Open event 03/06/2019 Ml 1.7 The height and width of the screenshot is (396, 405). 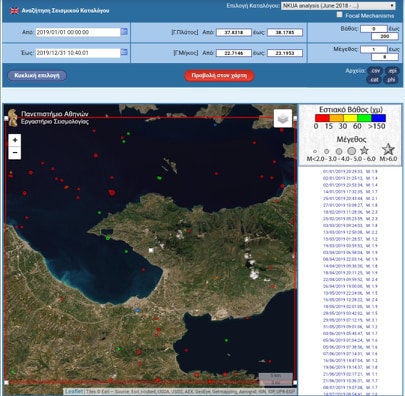(x=350, y=333)
